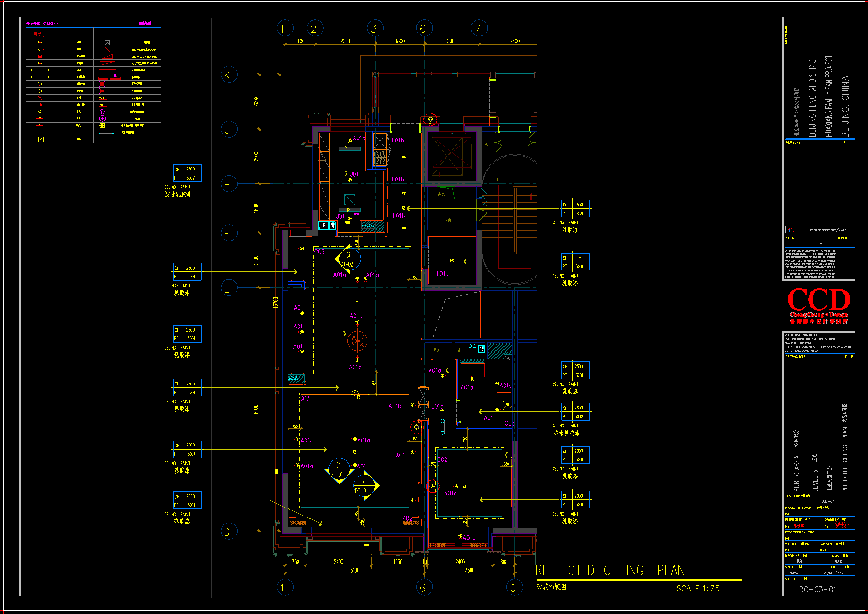Click the SCALE 1:75 text
The width and height of the screenshot is (868, 614).
click(x=698, y=588)
